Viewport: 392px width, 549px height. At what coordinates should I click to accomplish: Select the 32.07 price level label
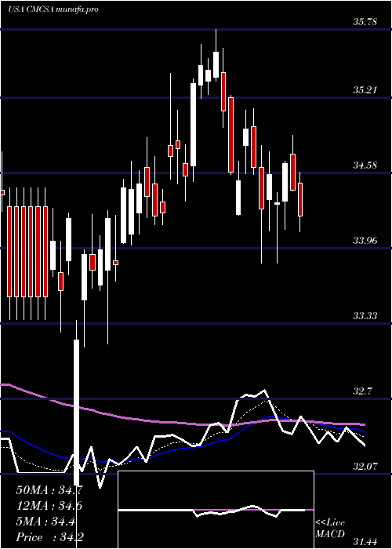pos(365,467)
